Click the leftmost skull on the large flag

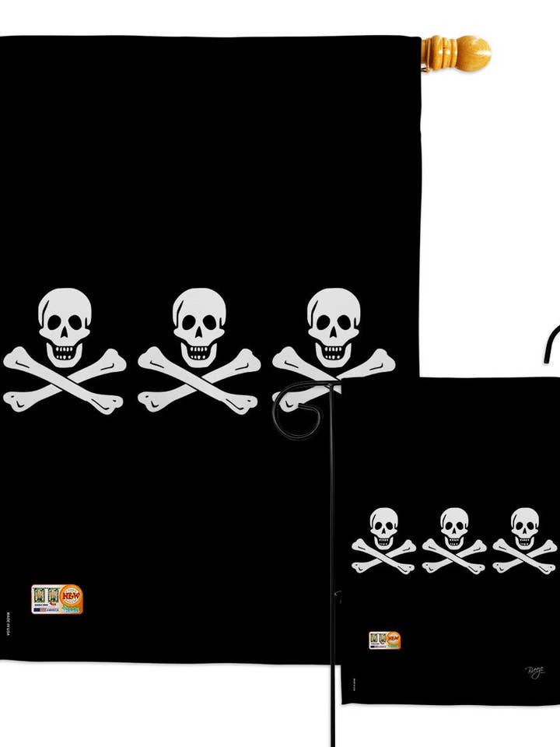[x=65, y=328]
